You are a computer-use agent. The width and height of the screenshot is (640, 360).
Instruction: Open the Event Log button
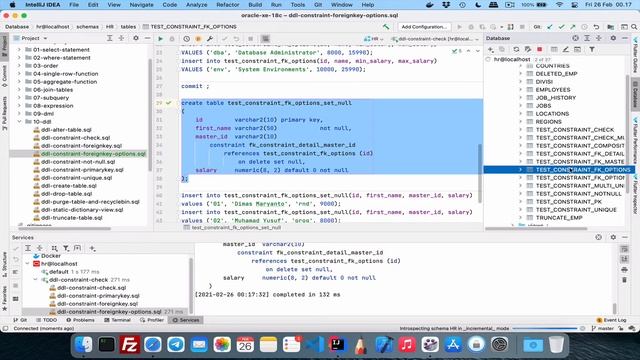coord(611,320)
